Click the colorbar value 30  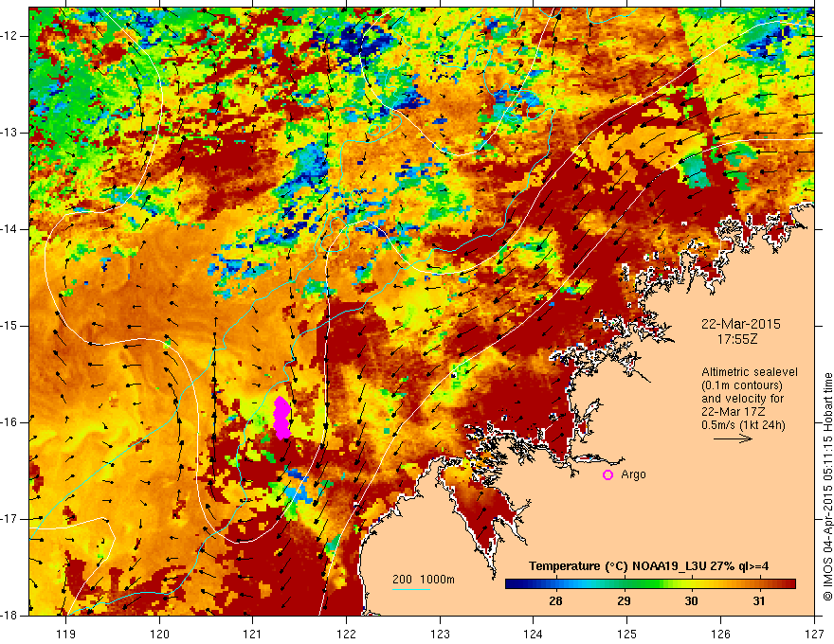691,601
